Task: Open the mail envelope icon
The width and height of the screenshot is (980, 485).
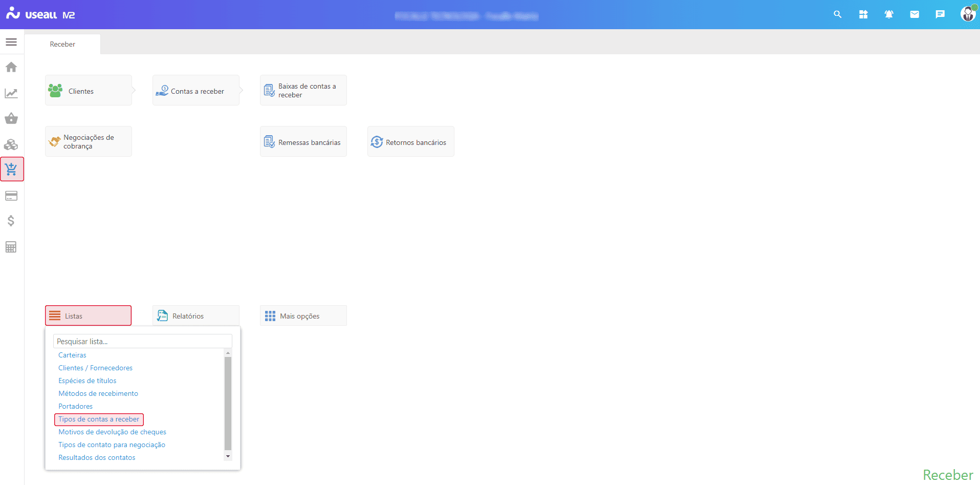Action: point(914,14)
